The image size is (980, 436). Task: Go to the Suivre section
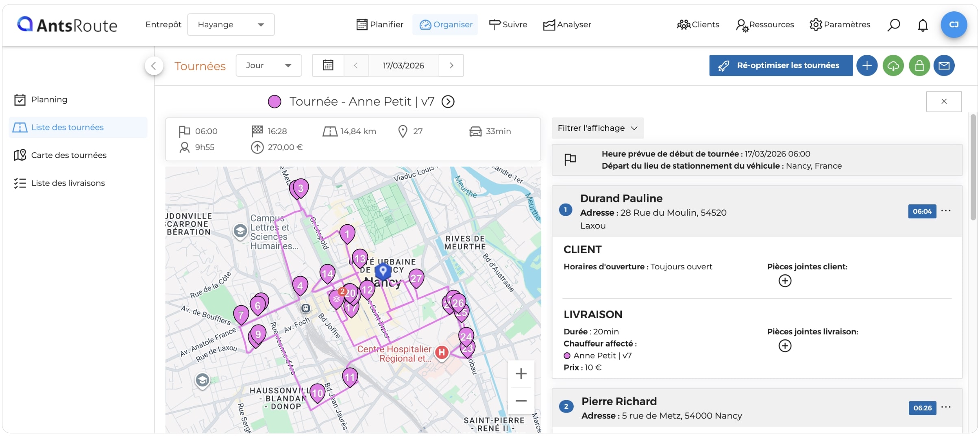(x=508, y=25)
